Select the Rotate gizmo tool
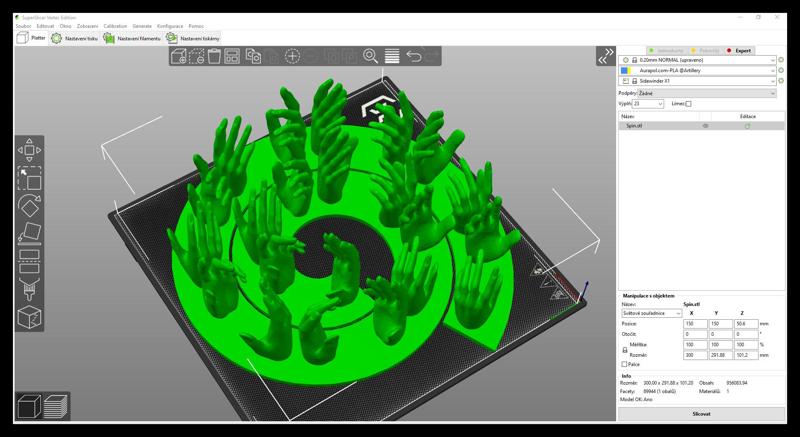The width and height of the screenshot is (800, 437). (29, 206)
